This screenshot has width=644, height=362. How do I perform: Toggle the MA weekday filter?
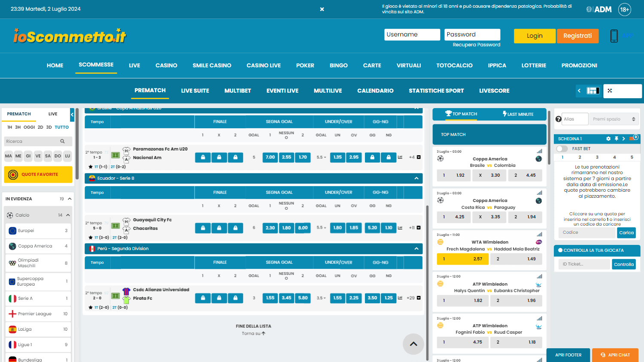tap(9, 156)
